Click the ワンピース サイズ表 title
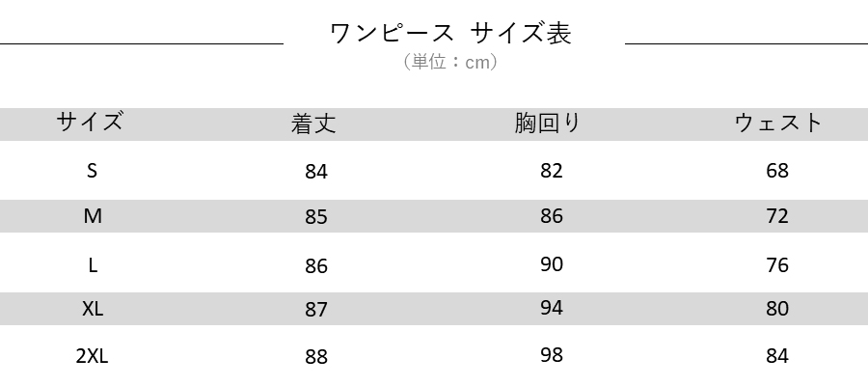This screenshot has height=386, width=868. click(x=450, y=33)
